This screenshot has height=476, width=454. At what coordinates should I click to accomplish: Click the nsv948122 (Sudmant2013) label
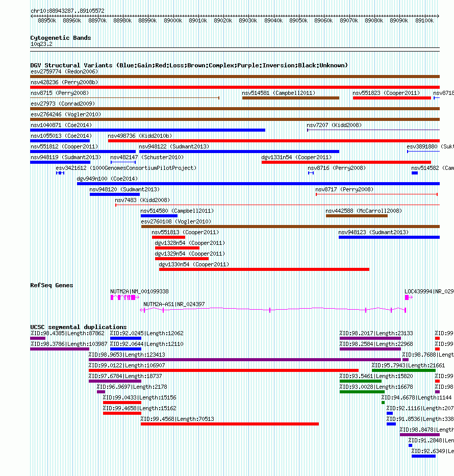point(174,146)
